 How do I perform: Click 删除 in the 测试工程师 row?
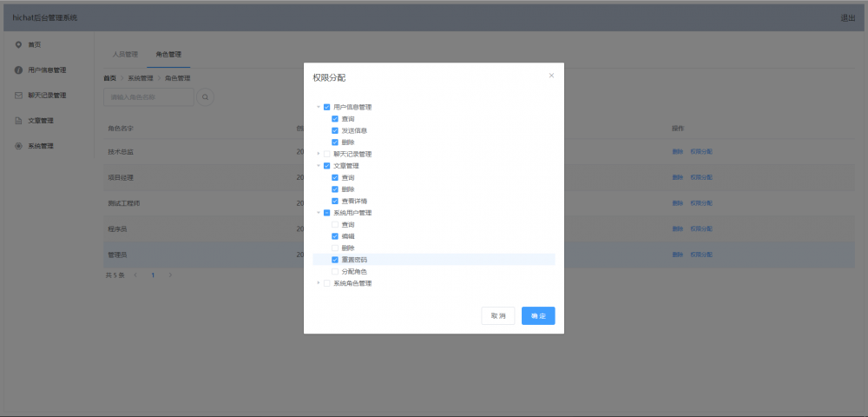678,203
